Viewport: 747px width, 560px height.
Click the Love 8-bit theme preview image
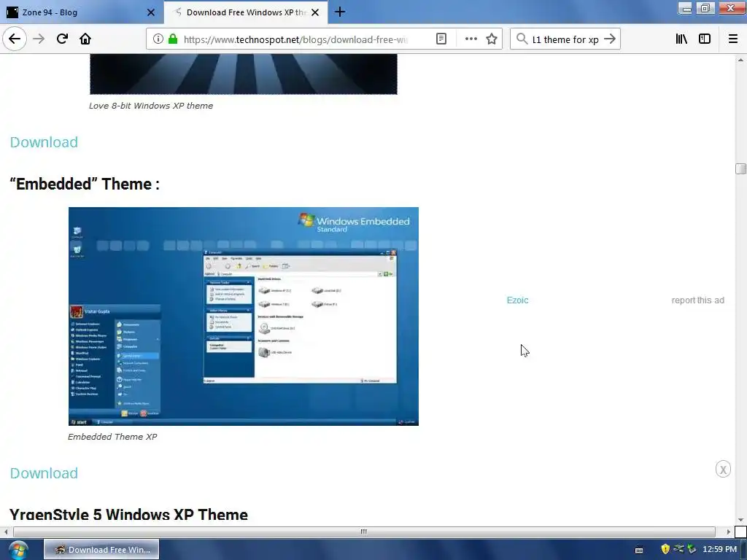coord(244,74)
